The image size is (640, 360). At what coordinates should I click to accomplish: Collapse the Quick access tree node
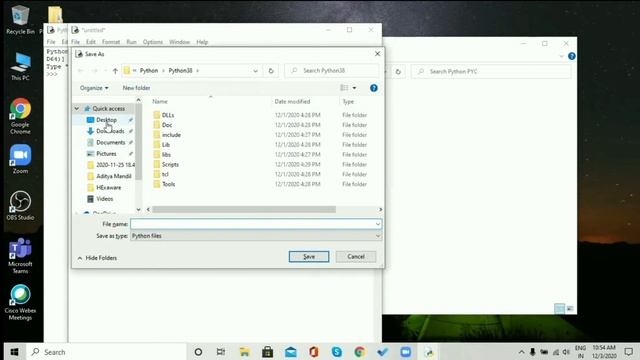click(77, 109)
